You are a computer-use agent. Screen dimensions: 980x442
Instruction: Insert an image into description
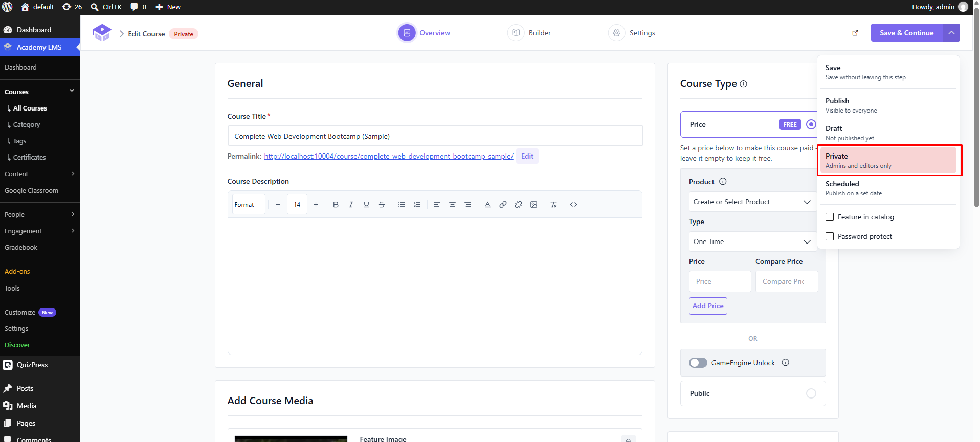[533, 204]
